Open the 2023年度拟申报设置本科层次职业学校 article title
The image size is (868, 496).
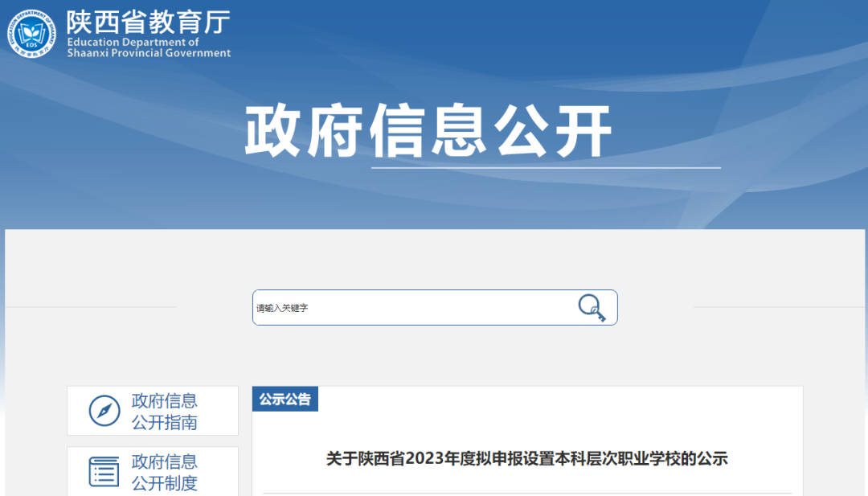click(526, 458)
